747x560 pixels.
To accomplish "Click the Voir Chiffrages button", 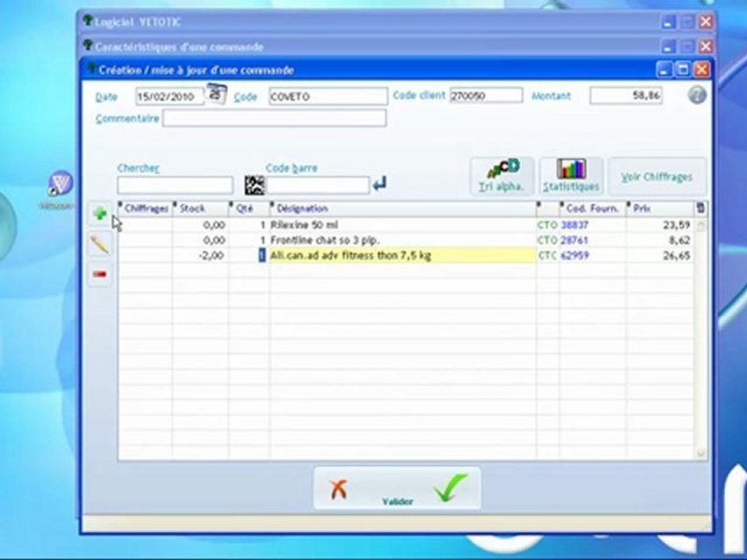I will click(657, 177).
